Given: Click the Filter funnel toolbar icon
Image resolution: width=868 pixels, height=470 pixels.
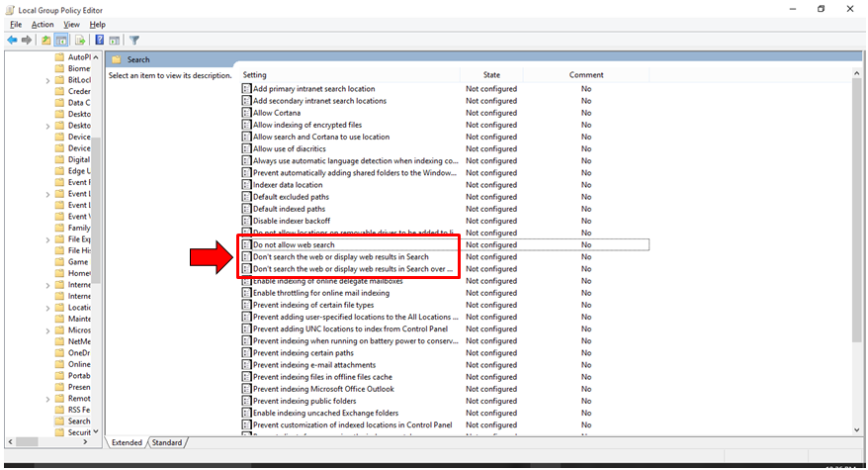Looking at the screenshot, I should click(x=134, y=40).
